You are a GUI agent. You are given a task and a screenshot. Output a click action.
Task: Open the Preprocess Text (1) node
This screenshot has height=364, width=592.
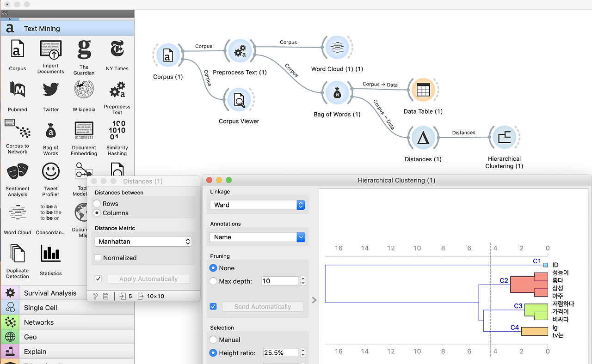240,51
